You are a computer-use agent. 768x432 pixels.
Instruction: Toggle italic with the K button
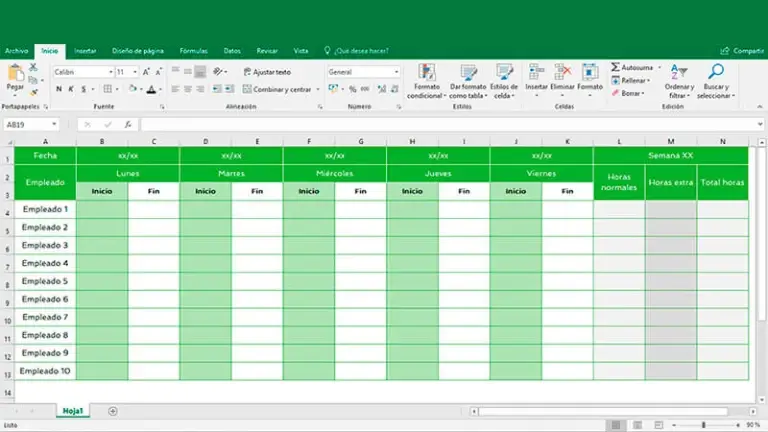(71, 89)
